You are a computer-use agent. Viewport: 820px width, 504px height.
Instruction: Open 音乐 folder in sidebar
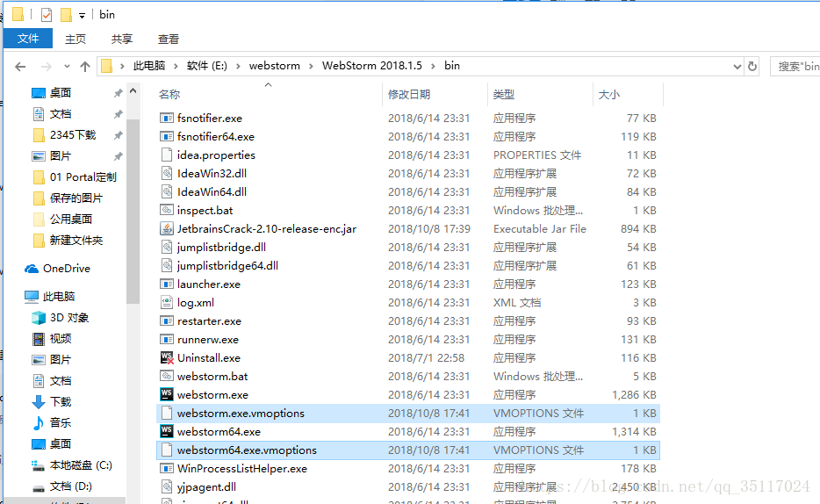pyautogui.click(x=61, y=423)
